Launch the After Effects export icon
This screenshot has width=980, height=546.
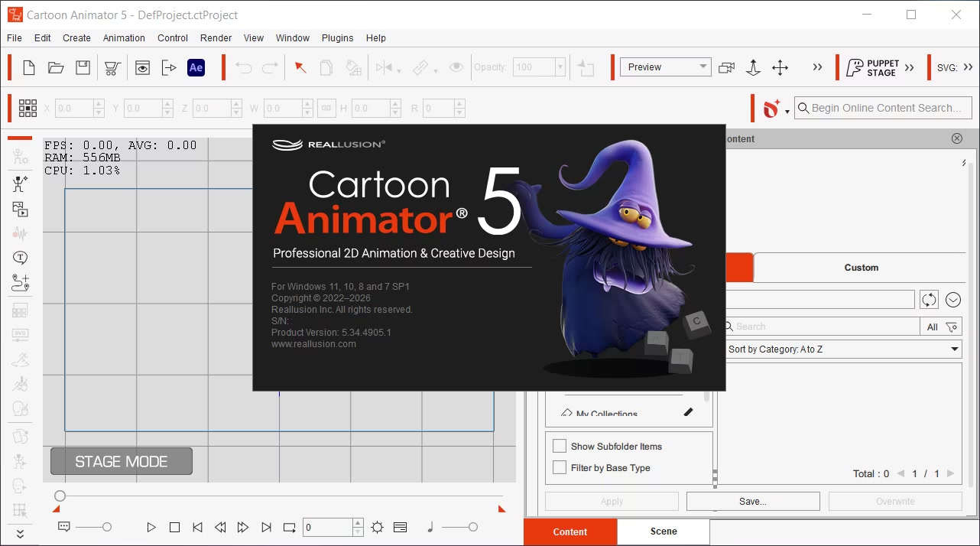click(x=196, y=67)
